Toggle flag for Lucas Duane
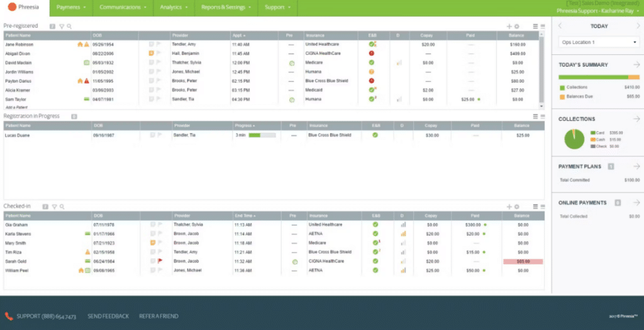Image resolution: width=644 pixels, height=330 pixels. (x=159, y=135)
